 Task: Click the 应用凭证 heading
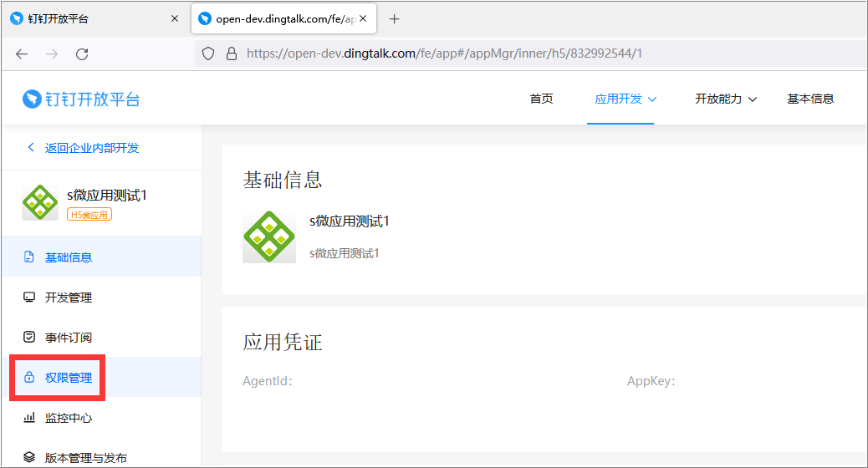(x=283, y=342)
